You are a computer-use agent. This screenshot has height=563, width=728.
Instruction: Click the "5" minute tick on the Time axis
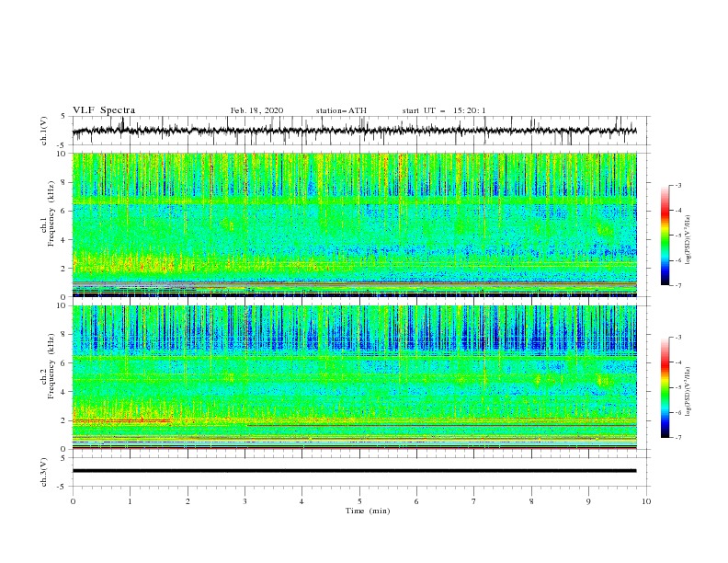tap(359, 501)
